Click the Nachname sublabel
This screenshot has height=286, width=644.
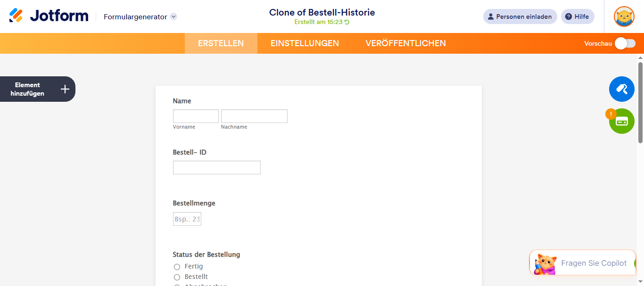coord(234,127)
